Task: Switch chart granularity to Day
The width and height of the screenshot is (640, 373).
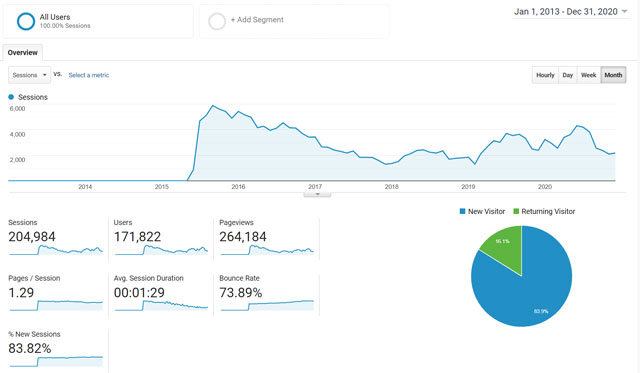Action: 568,75
